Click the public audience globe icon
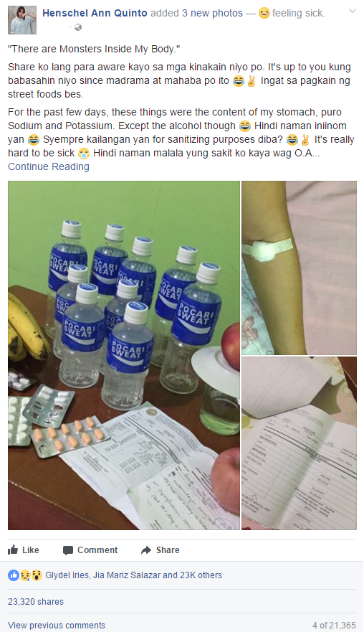Viewport: 364px width, 632px height. 78,27
